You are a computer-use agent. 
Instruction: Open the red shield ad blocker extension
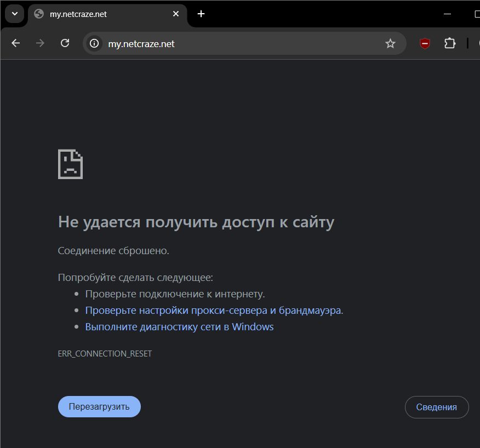click(x=425, y=43)
